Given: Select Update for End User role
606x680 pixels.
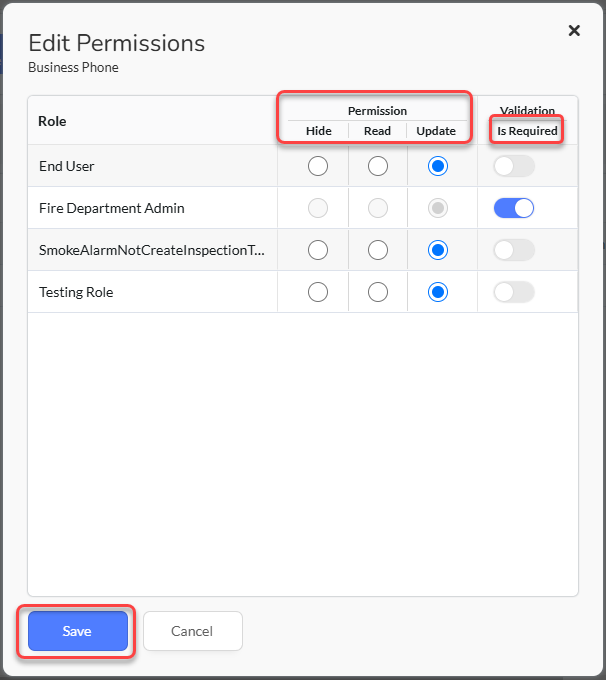Looking at the screenshot, I should click(438, 166).
